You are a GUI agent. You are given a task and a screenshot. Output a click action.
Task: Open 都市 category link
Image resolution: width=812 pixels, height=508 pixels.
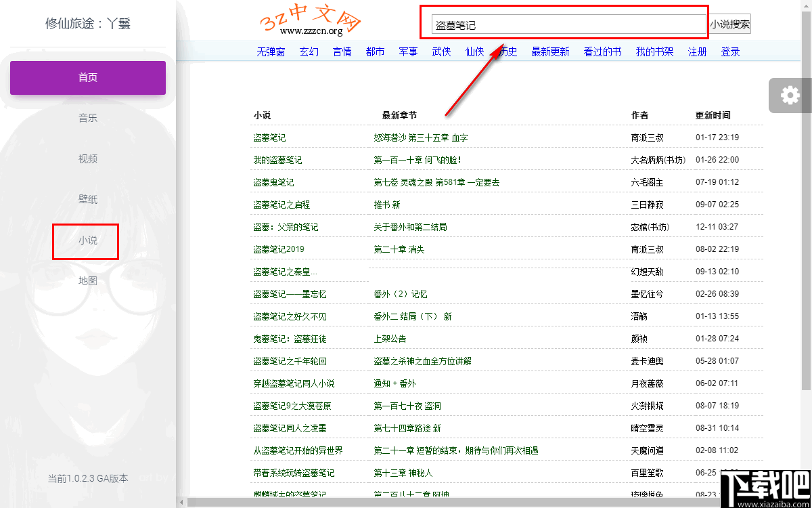[376, 51]
